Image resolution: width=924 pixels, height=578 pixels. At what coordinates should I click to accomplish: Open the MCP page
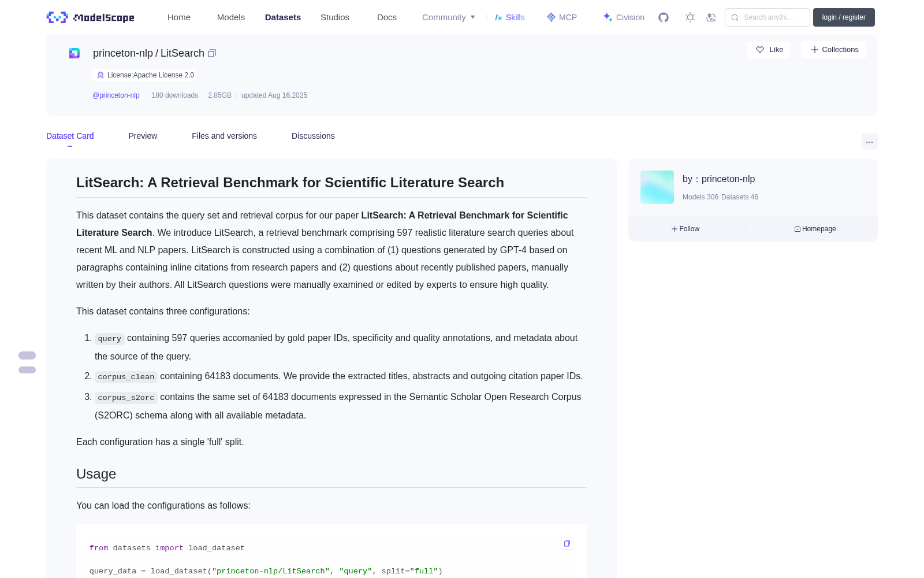562,17
